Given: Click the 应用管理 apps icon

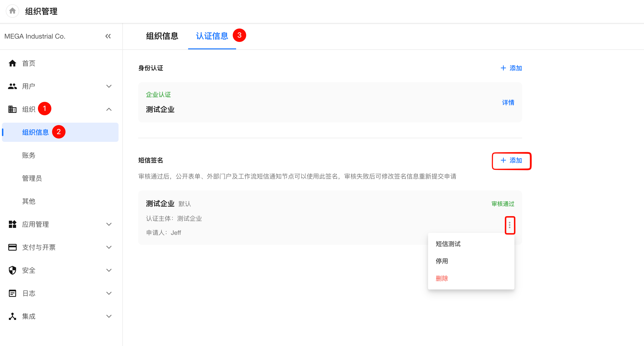Looking at the screenshot, I should point(12,224).
